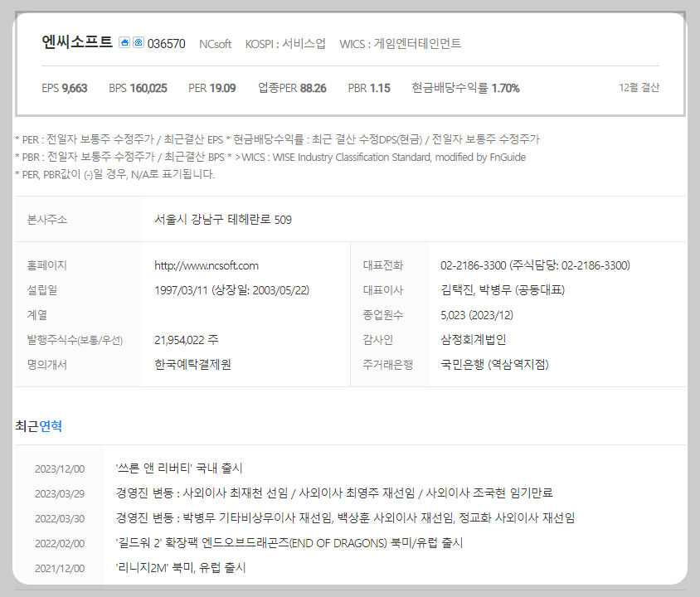Click the 종업원수 label

pyautogui.click(x=383, y=315)
